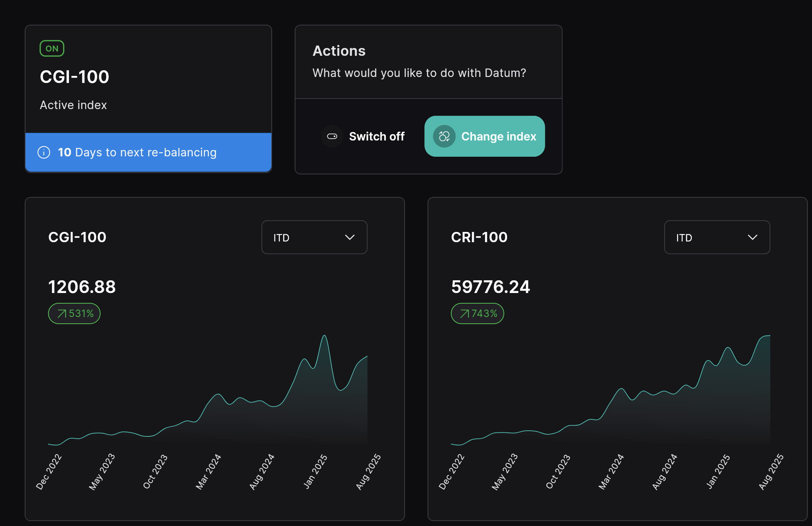Click the info icon in the re-balancing banner
Image resolution: width=812 pixels, height=526 pixels.
coord(44,153)
